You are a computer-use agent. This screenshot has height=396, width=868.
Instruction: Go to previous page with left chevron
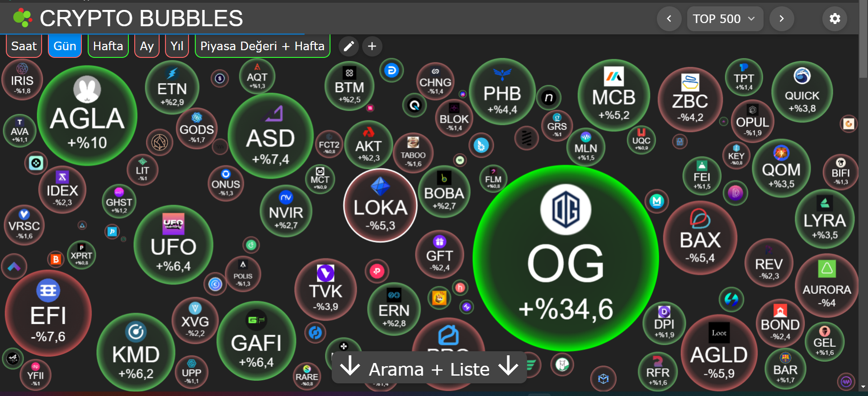coord(669,19)
